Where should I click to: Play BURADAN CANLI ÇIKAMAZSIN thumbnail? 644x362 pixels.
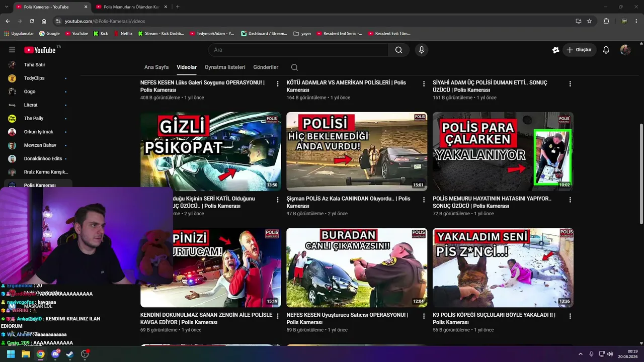[x=357, y=267]
